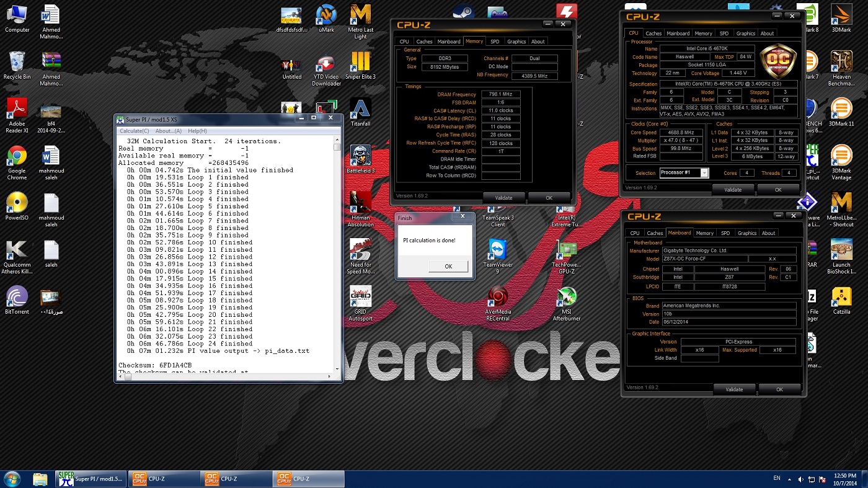Open the Recycle Bin
868x488 pixels.
(17, 63)
